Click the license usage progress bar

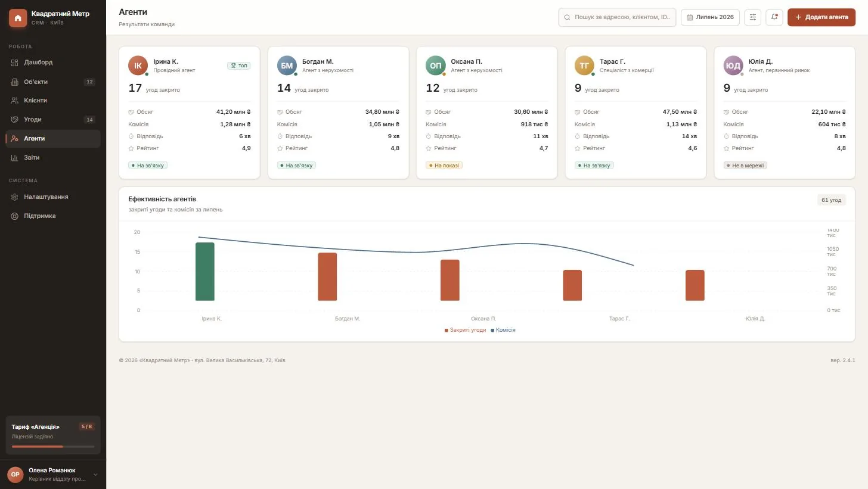[53, 447]
